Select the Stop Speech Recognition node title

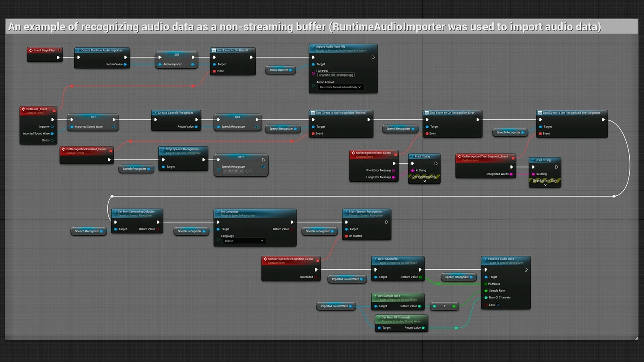click(x=182, y=149)
